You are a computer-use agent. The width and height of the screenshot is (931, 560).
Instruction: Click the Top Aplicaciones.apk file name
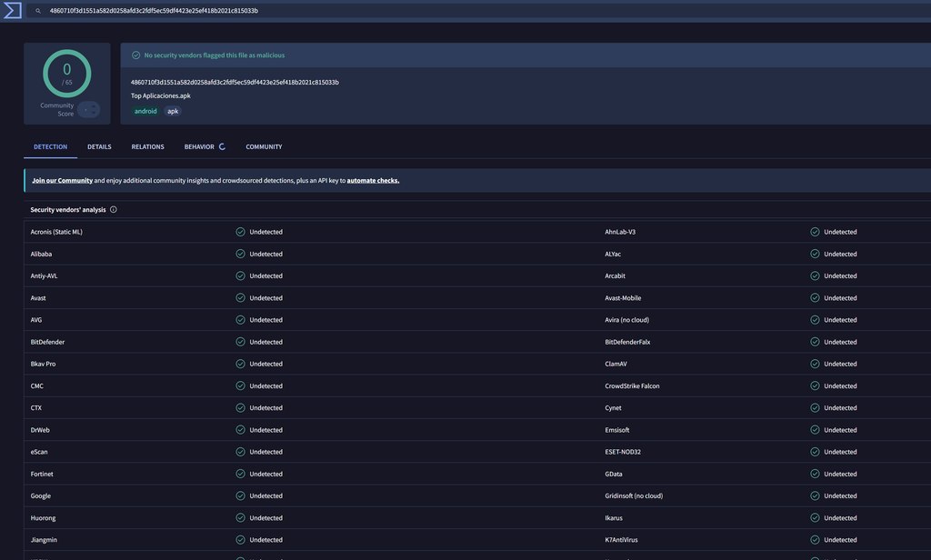tap(160, 95)
